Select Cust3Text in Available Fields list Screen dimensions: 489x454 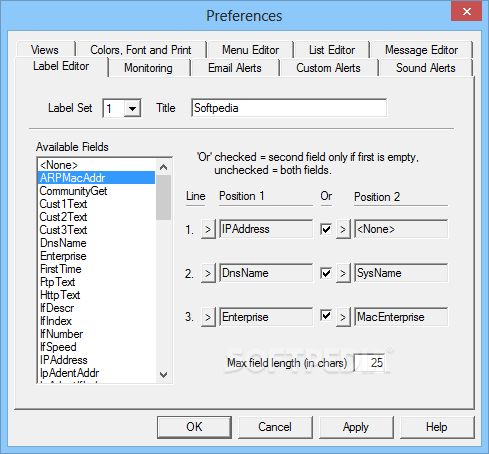tap(97, 230)
